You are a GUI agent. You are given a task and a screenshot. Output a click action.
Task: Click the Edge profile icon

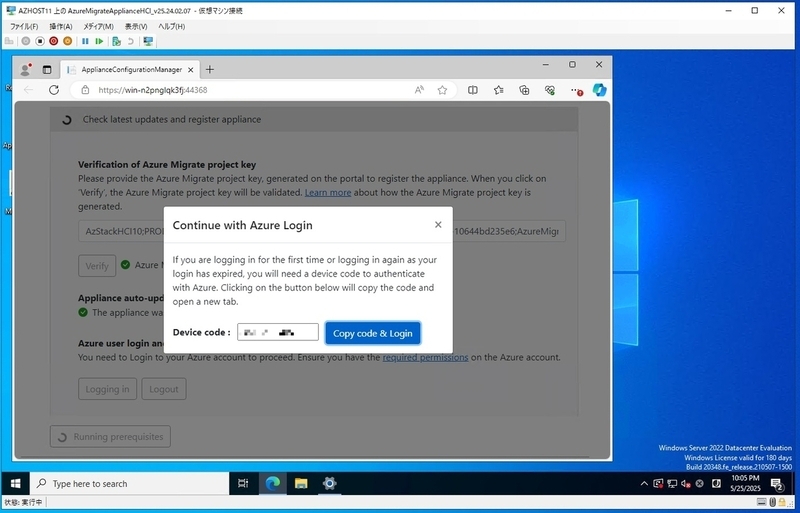point(25,69)
